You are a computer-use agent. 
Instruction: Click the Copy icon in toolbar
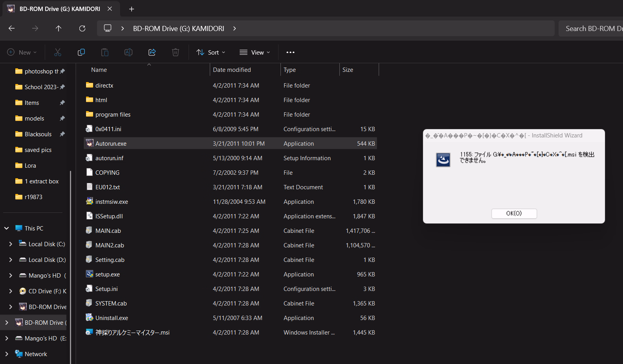point(81,52)
